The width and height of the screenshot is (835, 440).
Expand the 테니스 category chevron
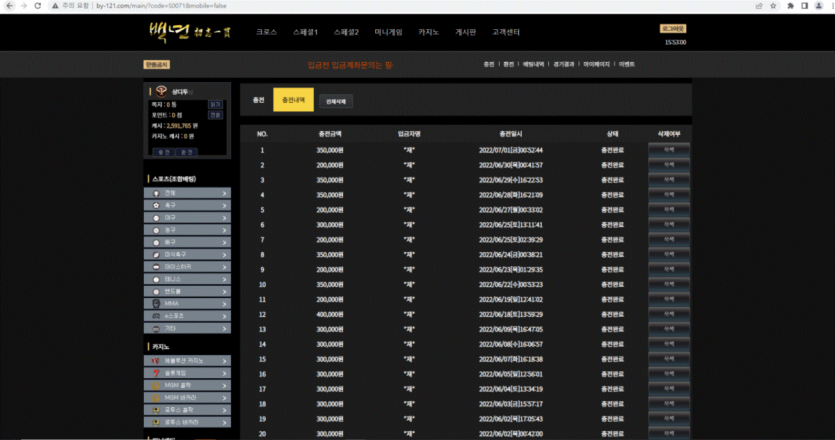click(x=224, y=278)
